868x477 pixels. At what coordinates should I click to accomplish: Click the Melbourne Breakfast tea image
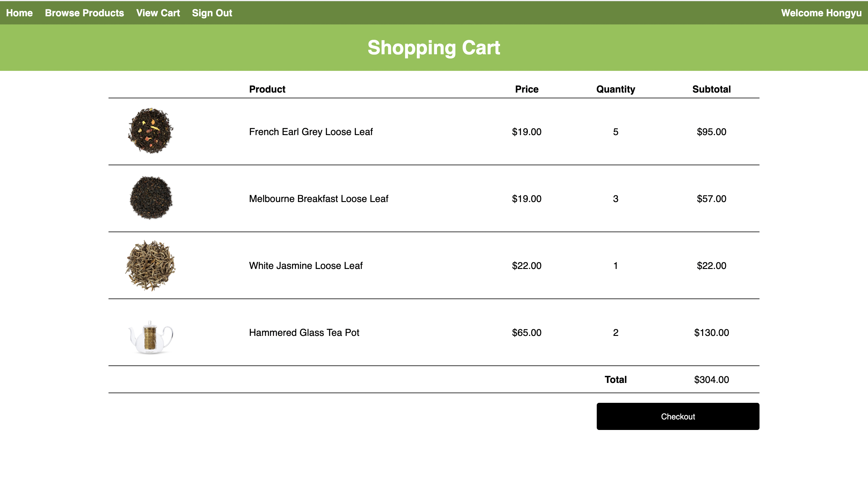click(151, 198)
